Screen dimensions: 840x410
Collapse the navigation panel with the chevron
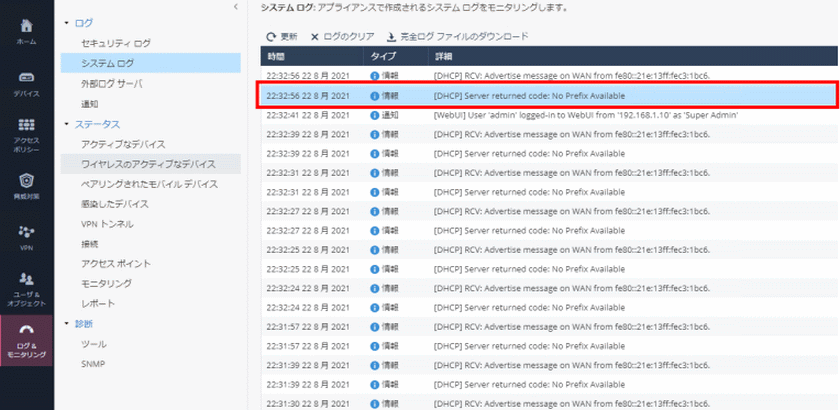click(235, 7)
